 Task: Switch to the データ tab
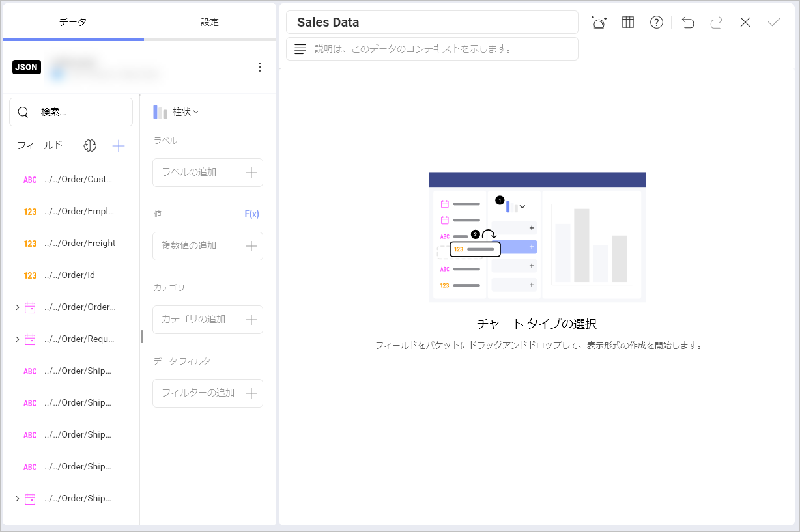[x=73, y=22]
